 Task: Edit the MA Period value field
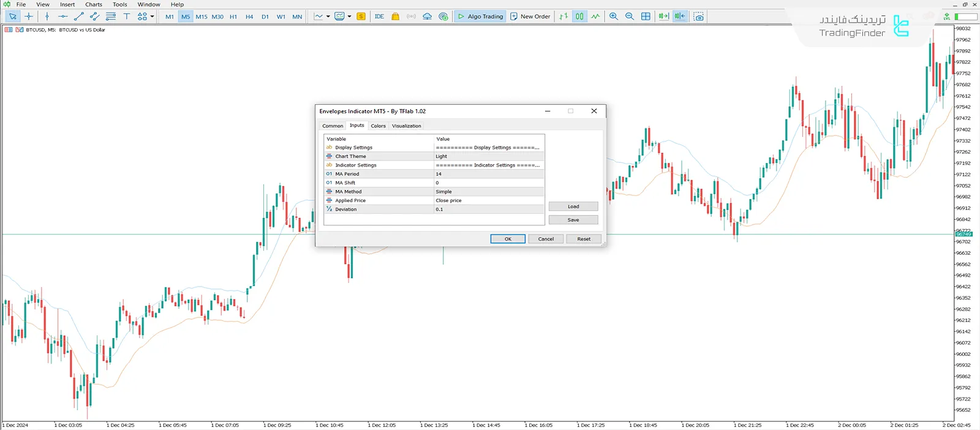488,174
